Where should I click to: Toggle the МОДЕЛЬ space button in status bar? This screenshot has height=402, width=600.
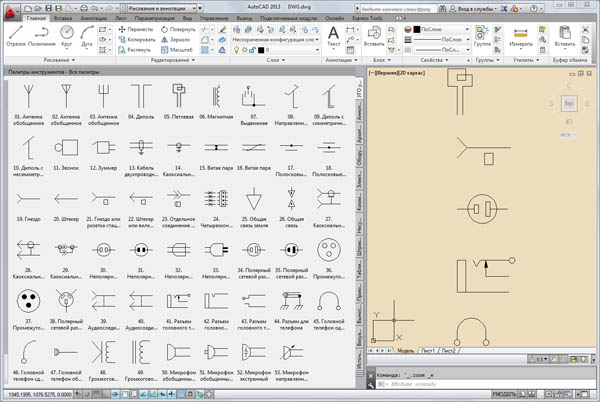point(501,394)
